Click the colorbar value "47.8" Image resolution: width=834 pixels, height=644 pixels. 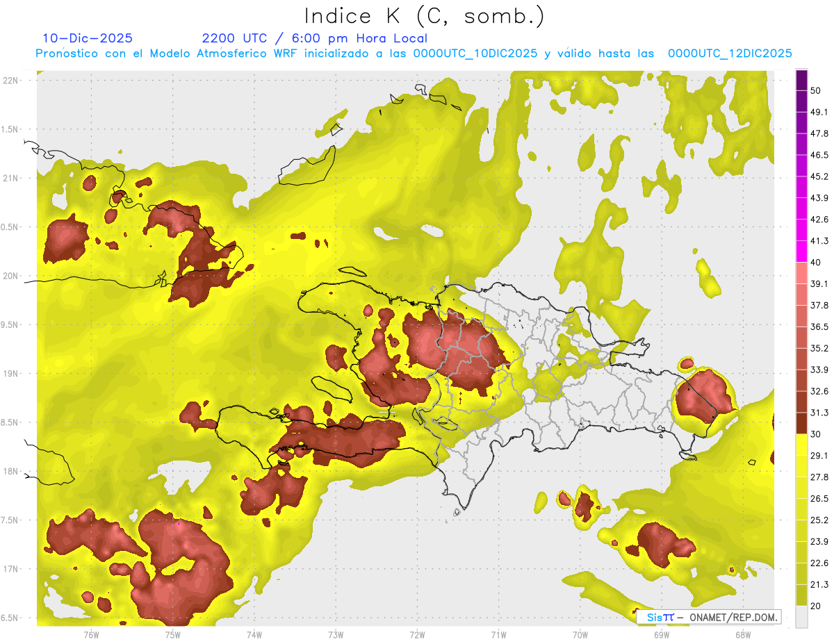(x=819, y=133)
